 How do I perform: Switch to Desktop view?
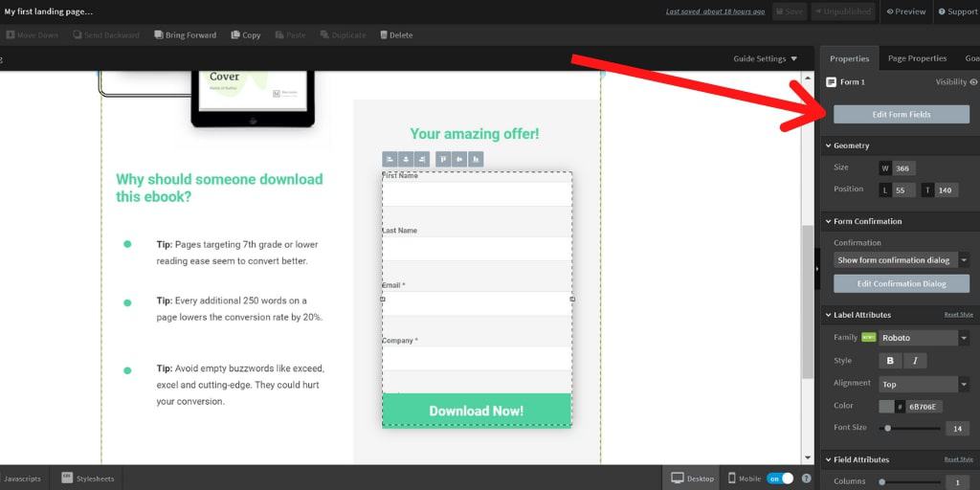(692, 479)
